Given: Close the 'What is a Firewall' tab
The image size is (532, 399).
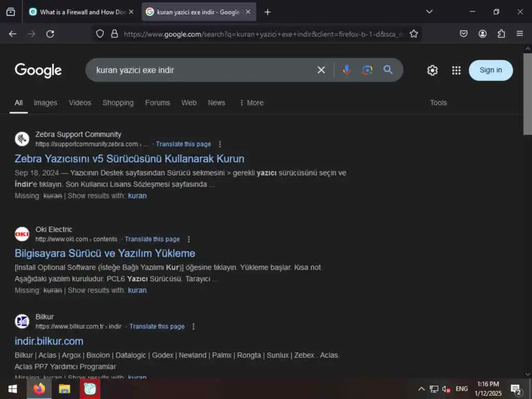Looking at the screenshot, I should click(131, 12).
